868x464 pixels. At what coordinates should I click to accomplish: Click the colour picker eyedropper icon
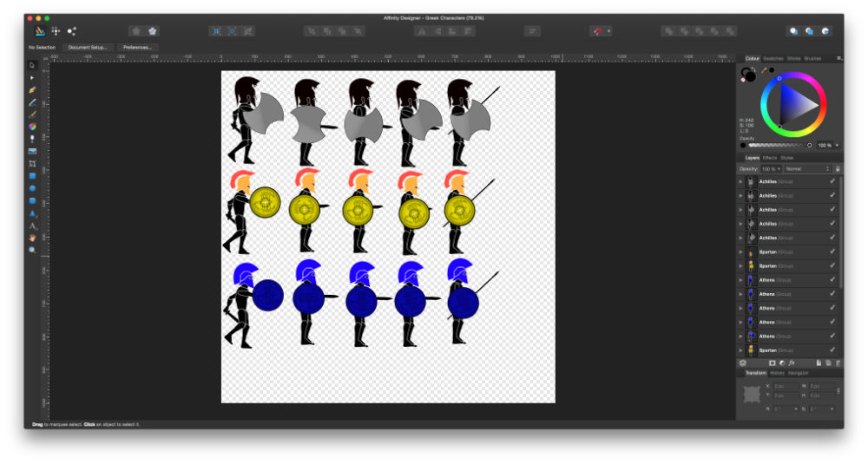click(765, 69)
